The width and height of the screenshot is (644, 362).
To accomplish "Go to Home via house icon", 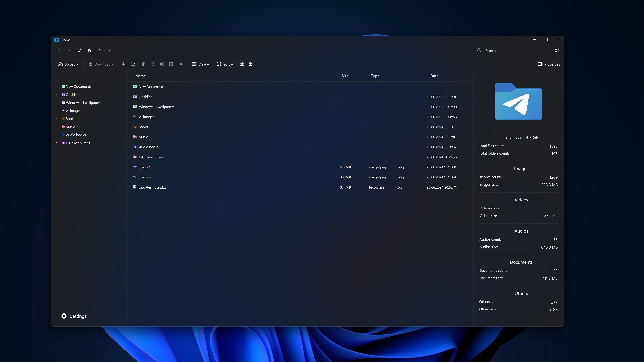I will (89, 50).
